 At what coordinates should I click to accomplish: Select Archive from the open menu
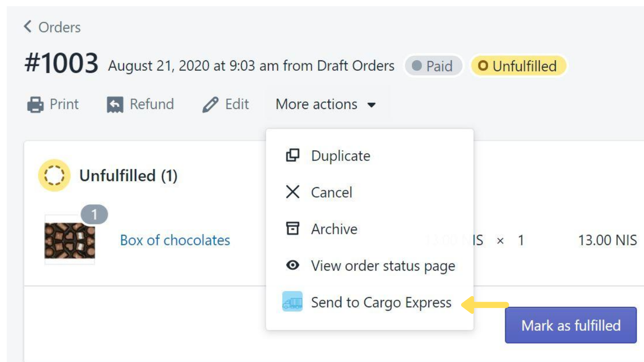coord(334,228)
